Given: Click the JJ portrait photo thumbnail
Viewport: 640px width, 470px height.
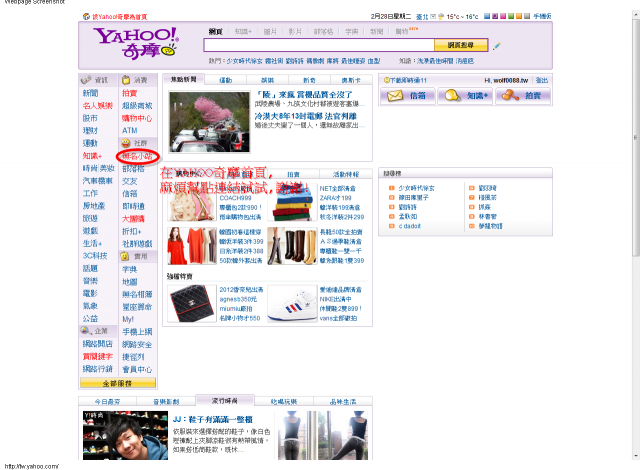Looking at the screenshot, I should (x=125, y=435).
